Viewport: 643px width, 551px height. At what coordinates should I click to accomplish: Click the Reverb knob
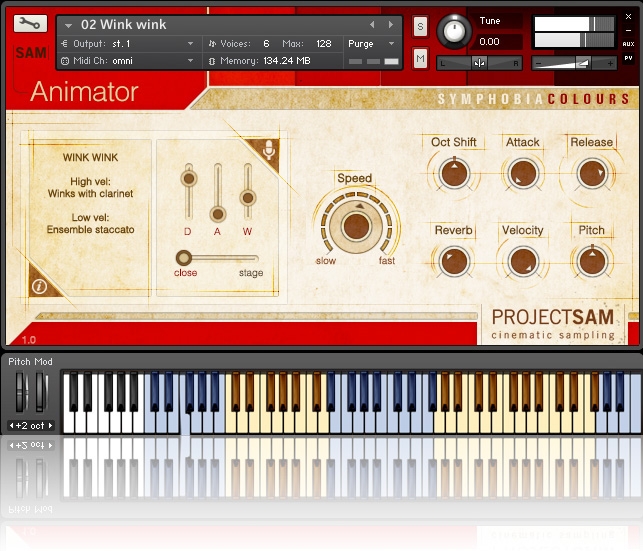click(x=454, y=261)
